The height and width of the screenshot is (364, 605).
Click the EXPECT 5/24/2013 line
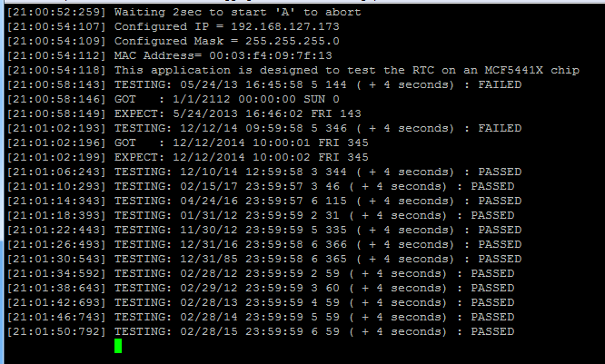pyautogui.click(x=242, y=113)
